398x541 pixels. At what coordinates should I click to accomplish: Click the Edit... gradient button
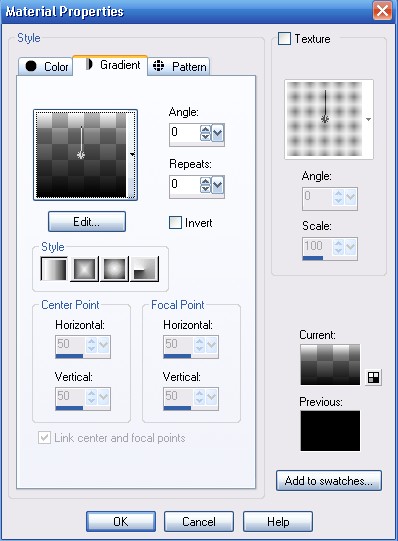(x=87, y=222)
